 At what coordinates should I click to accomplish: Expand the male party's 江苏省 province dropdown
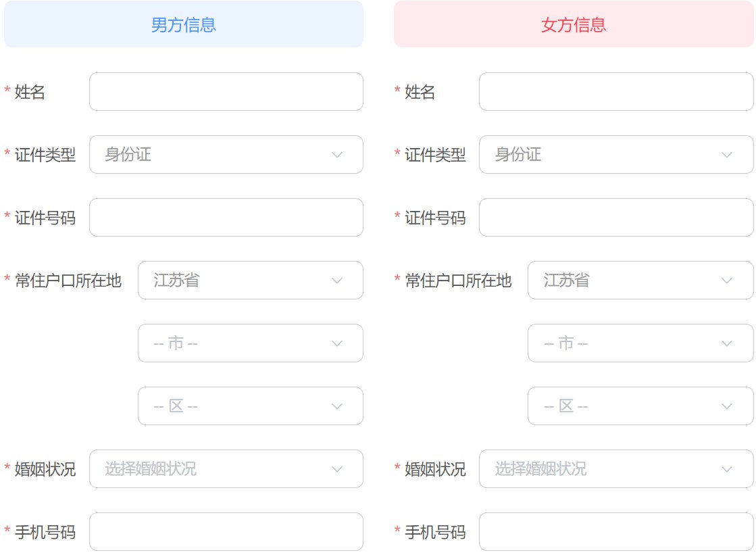pyautogui.click(x=250, y=281)
